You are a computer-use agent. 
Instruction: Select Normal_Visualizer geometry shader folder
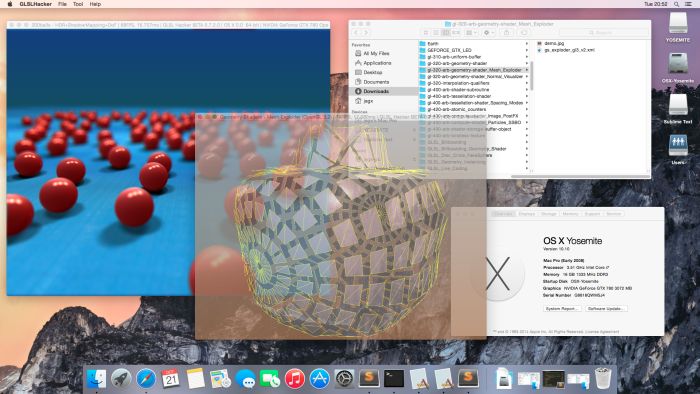[474, 76]
